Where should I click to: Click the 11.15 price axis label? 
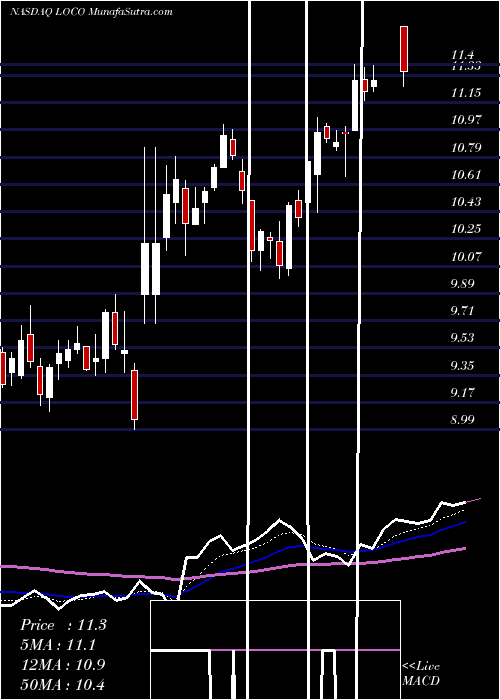466,93
